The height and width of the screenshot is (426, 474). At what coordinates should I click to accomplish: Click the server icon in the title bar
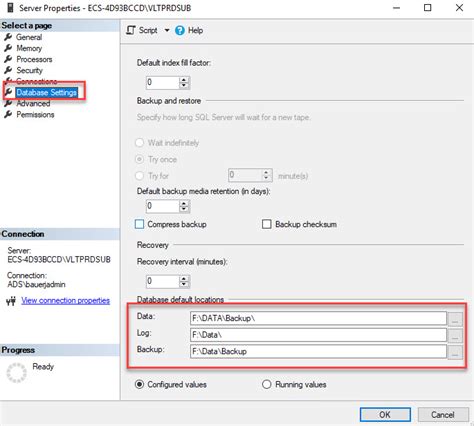pyautogui.click(x=10, y=8)
